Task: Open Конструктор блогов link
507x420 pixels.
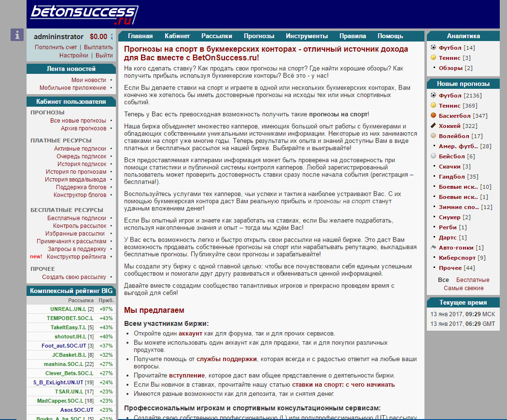Action: [x=80, y=195]
